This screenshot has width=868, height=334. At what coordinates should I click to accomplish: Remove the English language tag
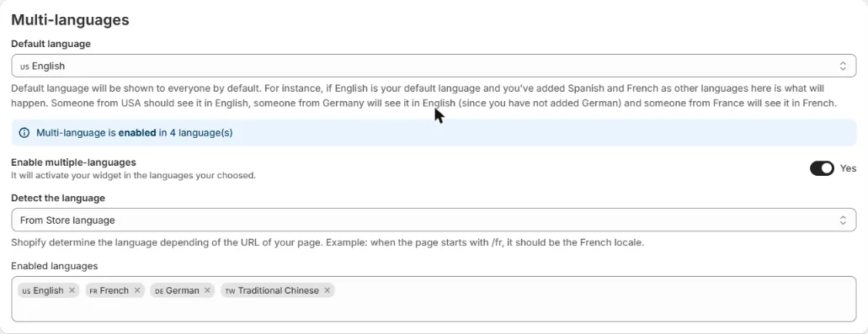pos(72,290)
